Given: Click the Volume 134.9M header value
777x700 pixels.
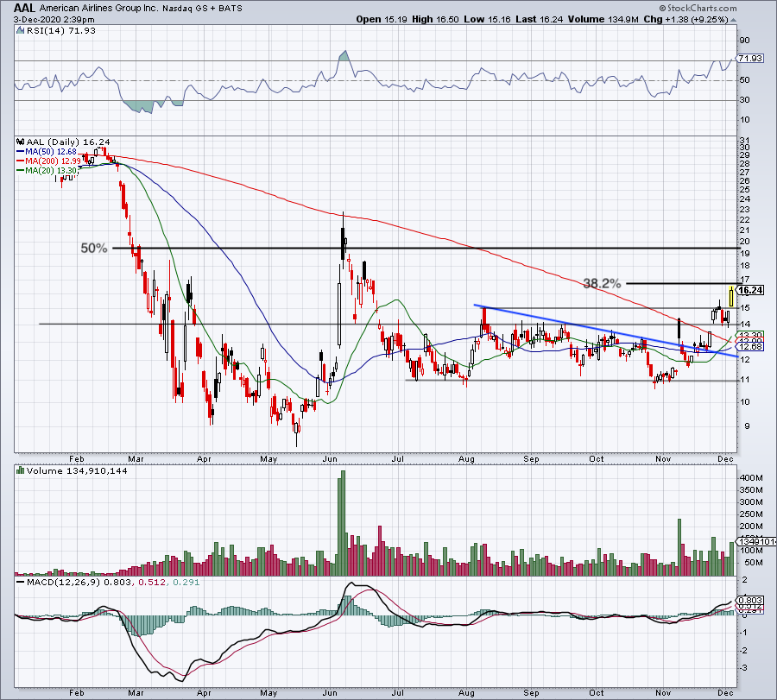Looking at the screenshot, I should coord(604,19).
